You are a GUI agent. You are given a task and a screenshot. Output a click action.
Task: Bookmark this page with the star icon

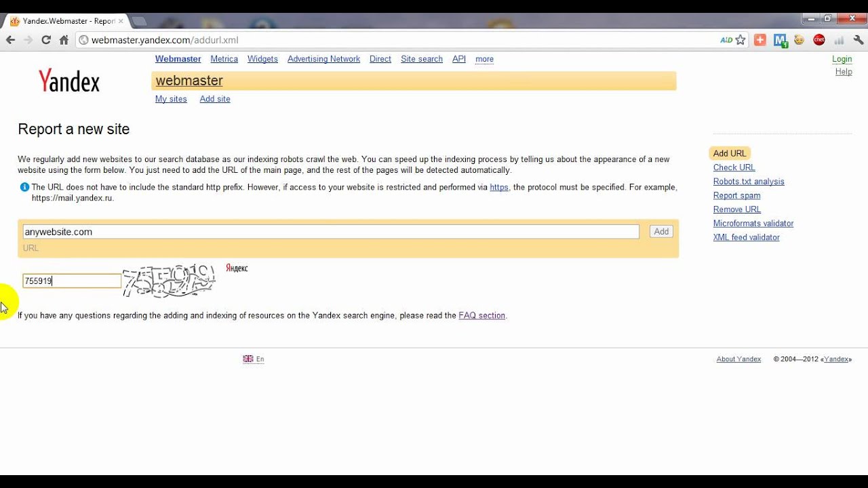[741, 40]
